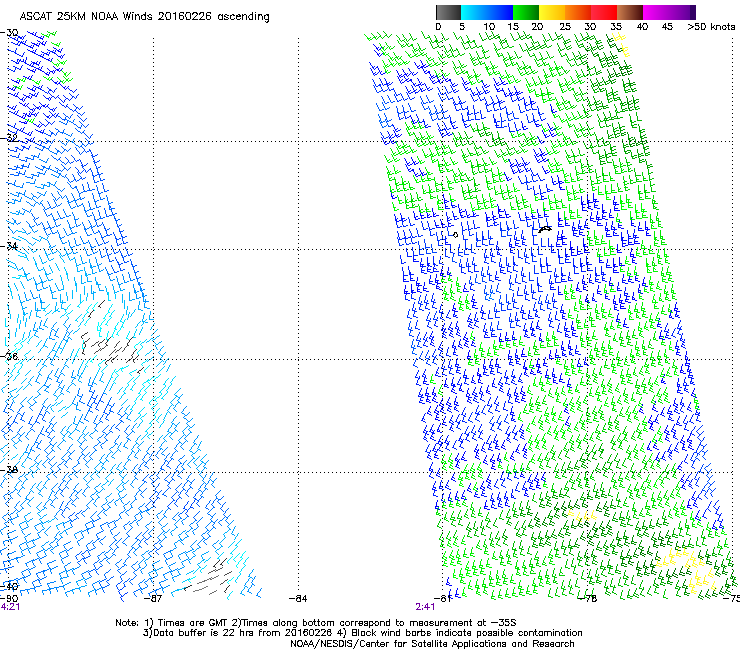Image resolution: width=740 pixels, height=650 pixels.
Task: Click the '0' label under color bar
Action: pyautogui.click(x=438, y=27)
